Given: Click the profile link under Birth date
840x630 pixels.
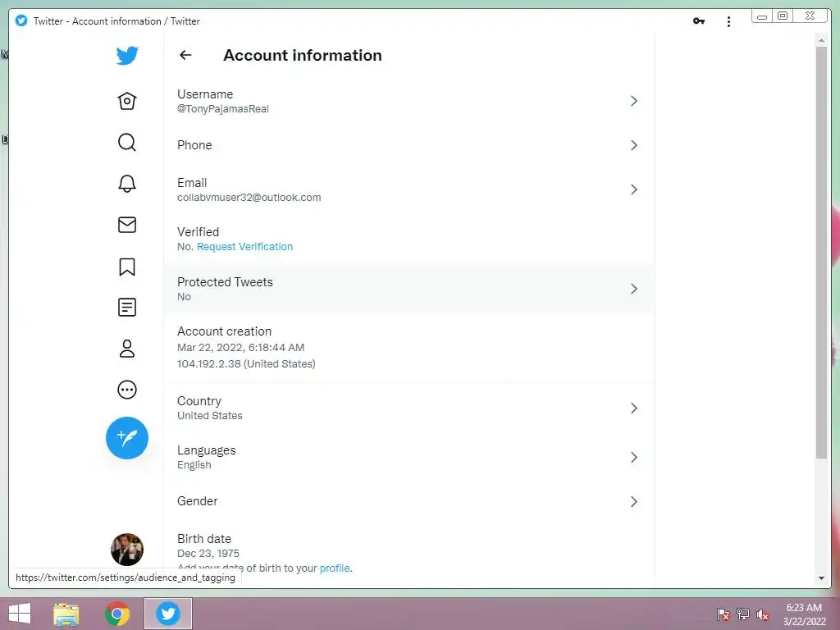Looking at the screenshot, I should [x=335, y=568].
